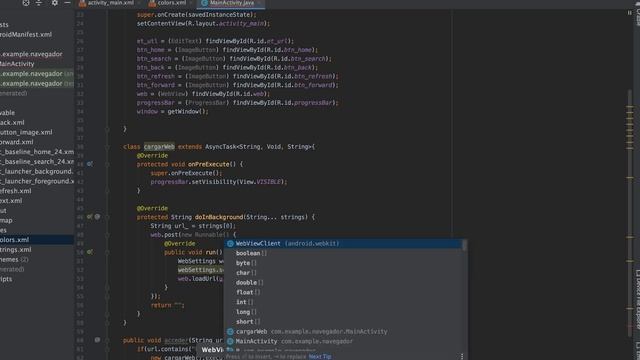Click the cargarWeb class icon in completion list
This screenshot has width=640, height=360.
230,331
